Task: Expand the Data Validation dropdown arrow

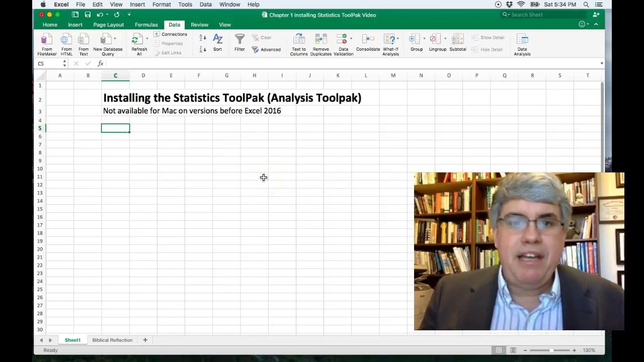Action: coord(351,38)
